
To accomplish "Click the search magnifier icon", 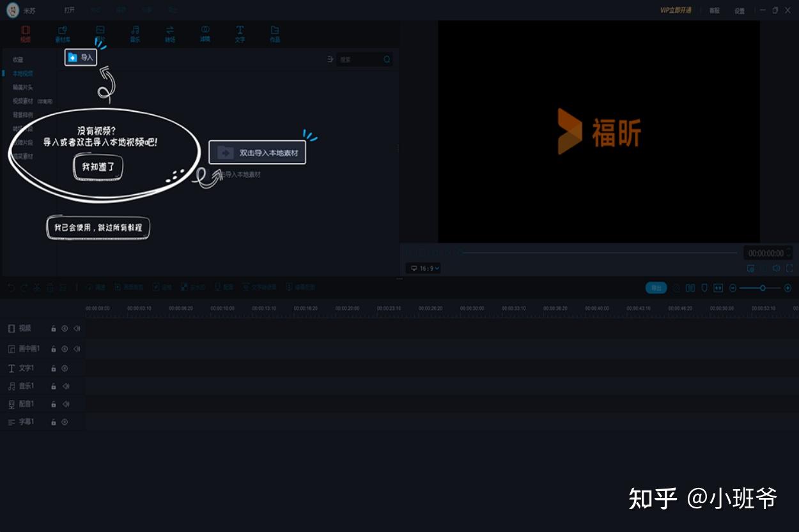I will [x=387, y=59].
